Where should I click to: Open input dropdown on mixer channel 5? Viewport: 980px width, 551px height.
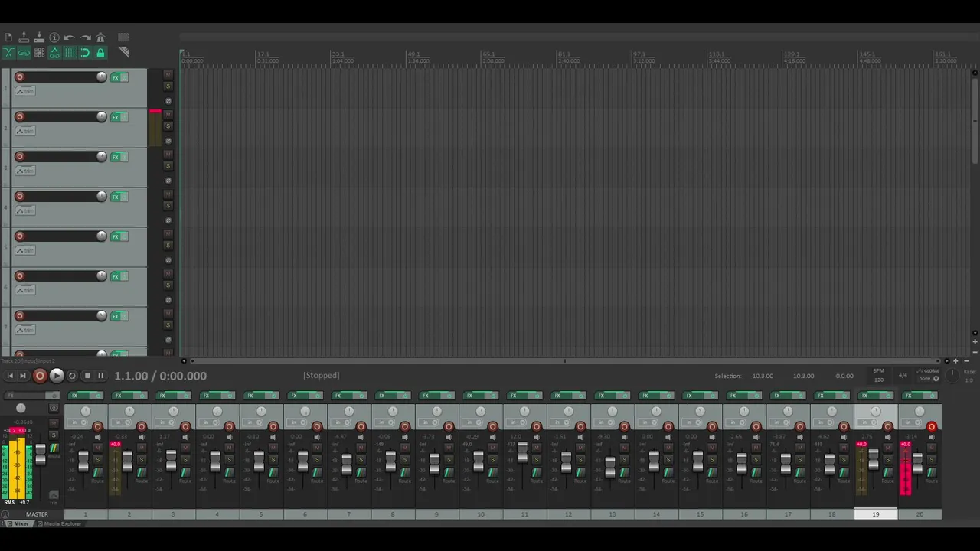tap(253, 422)
